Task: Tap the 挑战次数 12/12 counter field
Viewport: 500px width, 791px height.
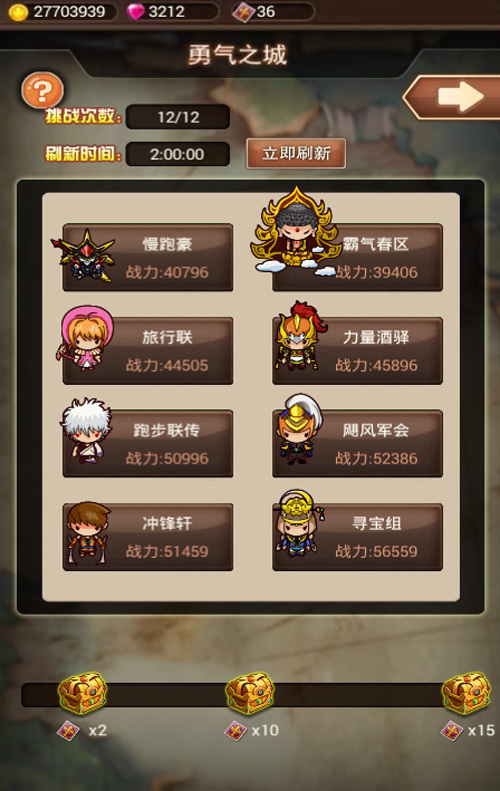Action: [x=178, y=117]
